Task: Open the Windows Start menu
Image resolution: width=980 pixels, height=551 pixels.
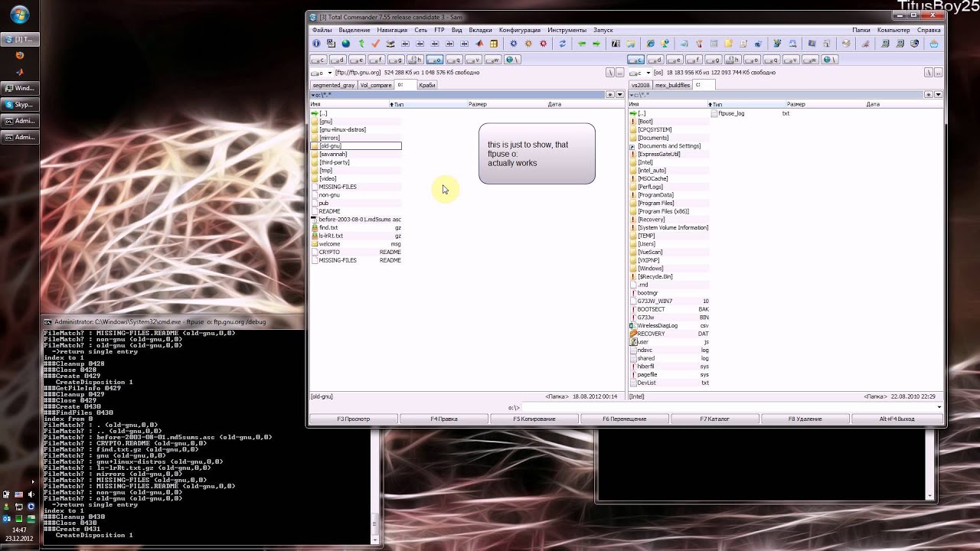Action: point(20,15)
